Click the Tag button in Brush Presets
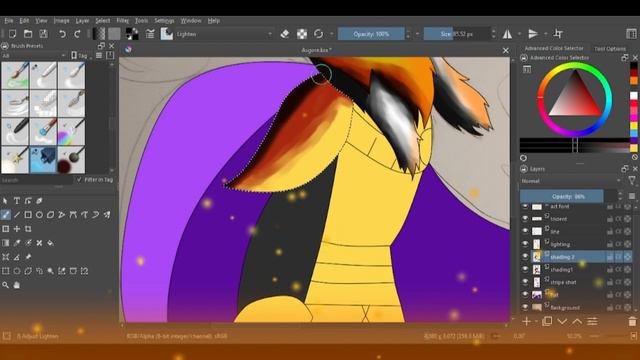This screenshot has height=360, width=640. tap(80, 56)
